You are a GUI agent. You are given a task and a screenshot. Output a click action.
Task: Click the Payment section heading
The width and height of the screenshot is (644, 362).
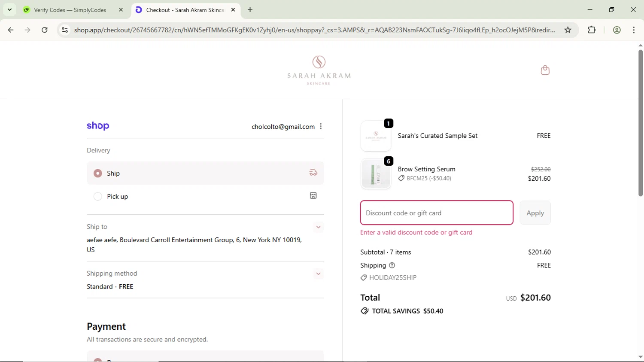[x=106, y=326]
